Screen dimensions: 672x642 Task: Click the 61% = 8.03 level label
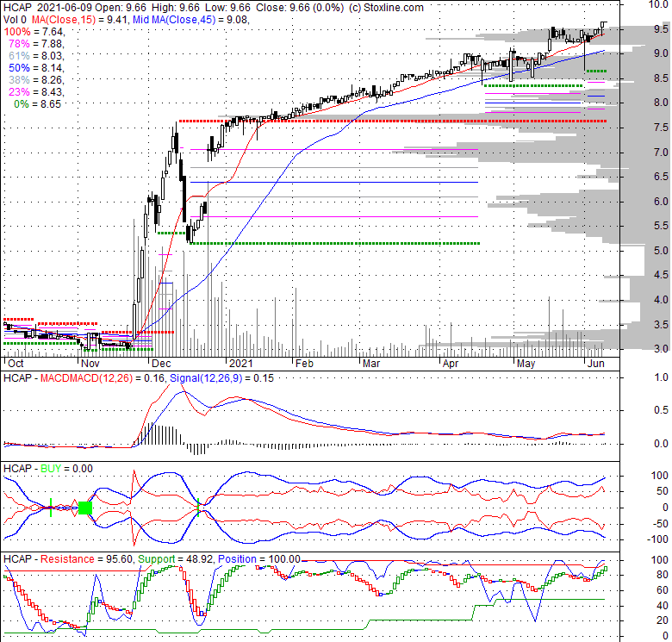(x=36, y=56)
